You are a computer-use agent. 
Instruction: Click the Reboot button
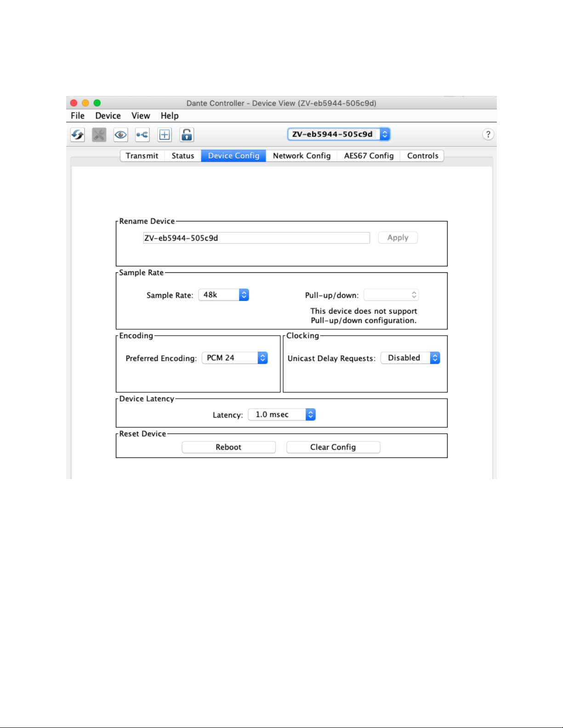click(229, 447)
